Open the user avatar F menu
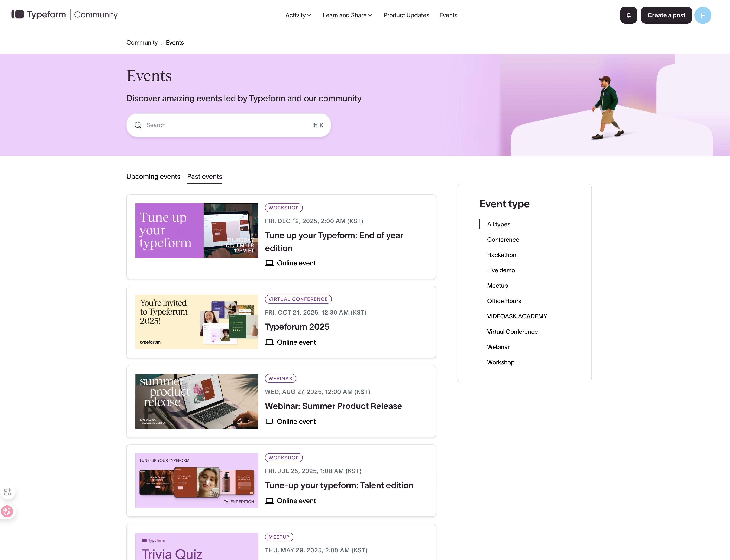The height and width of the screenshot is (560, 730). tap(703, 15)
